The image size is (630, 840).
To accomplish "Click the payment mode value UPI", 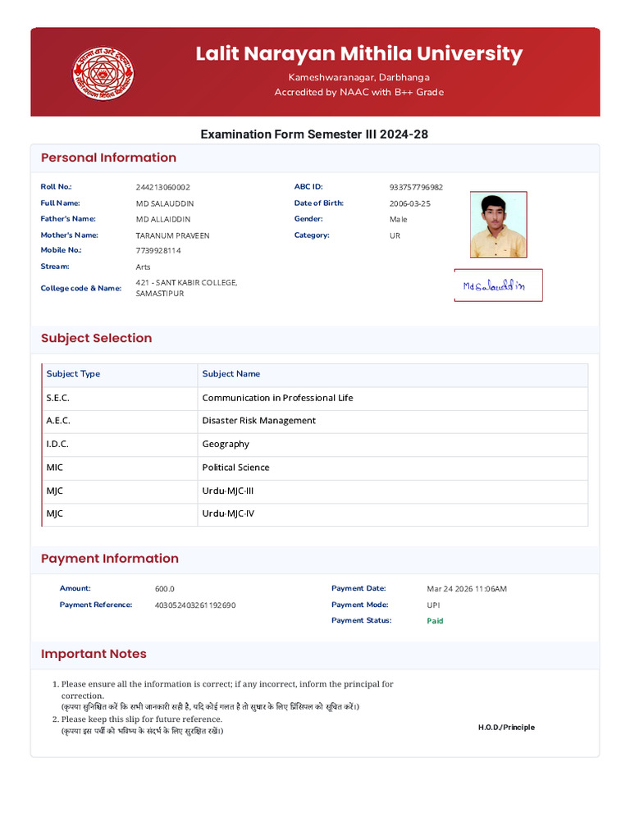I will (433, 605).
